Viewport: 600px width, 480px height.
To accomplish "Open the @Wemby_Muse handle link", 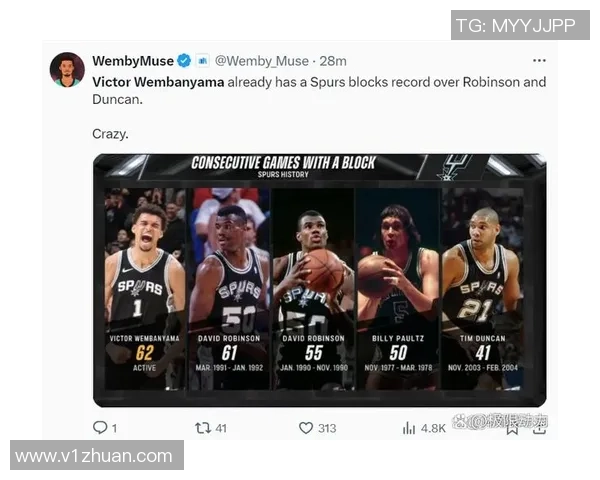I will coord(262,61).
